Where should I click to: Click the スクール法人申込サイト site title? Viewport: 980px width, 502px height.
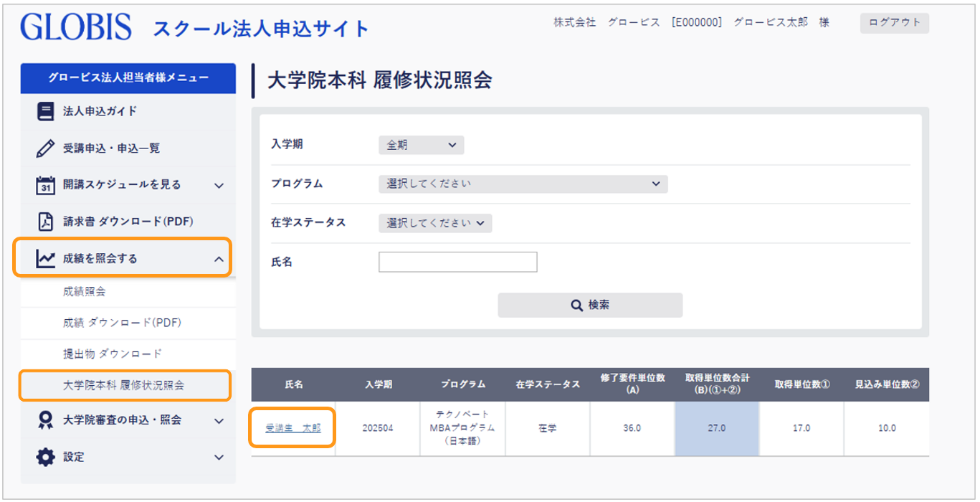click(261, 29)
